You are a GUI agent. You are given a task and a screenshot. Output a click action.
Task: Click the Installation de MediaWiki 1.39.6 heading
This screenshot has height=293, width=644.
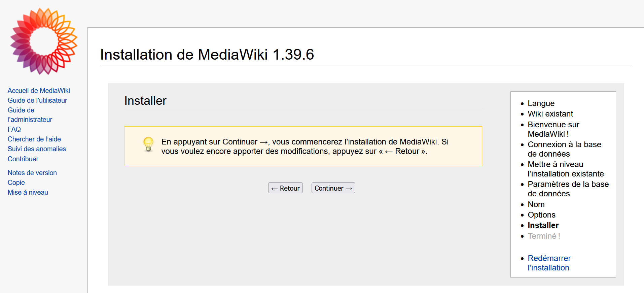tap(207, 55)
